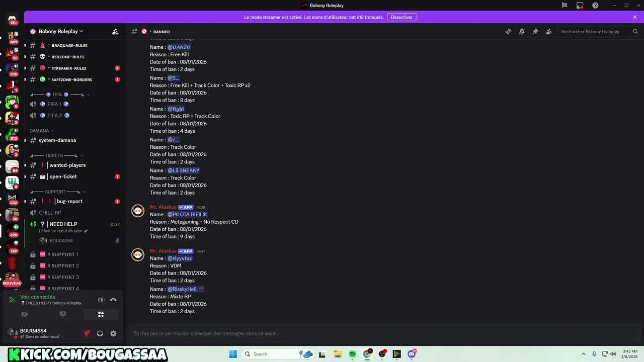Open the server icon with 213 badge
Screen dimensions: 644x362
(x=12, y=133)
